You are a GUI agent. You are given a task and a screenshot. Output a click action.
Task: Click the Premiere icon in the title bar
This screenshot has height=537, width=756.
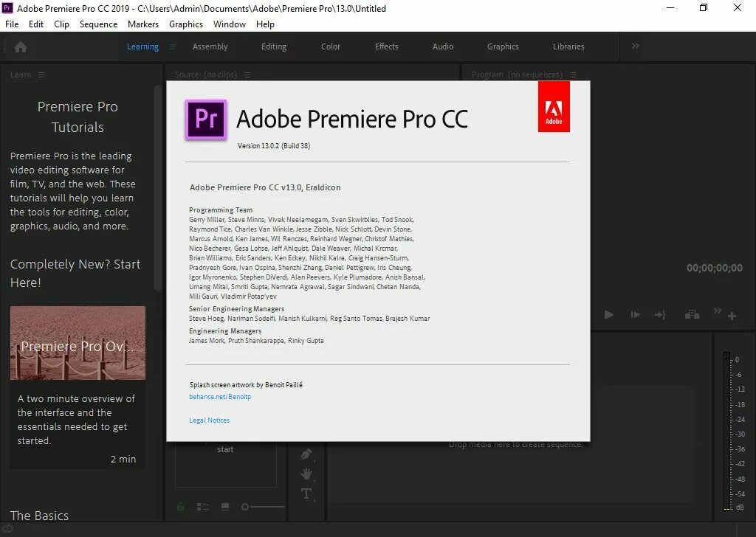pyautogui.click(x=7, y=7)
